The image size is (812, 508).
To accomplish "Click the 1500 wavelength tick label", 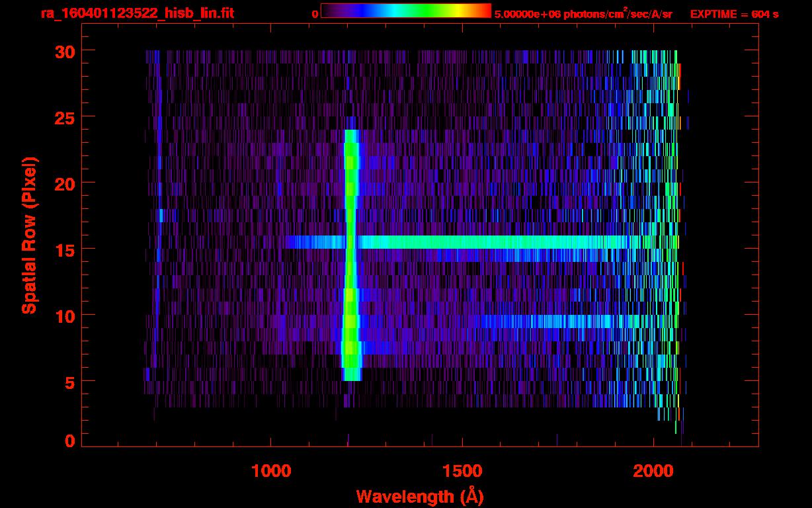I will point(462,471).
